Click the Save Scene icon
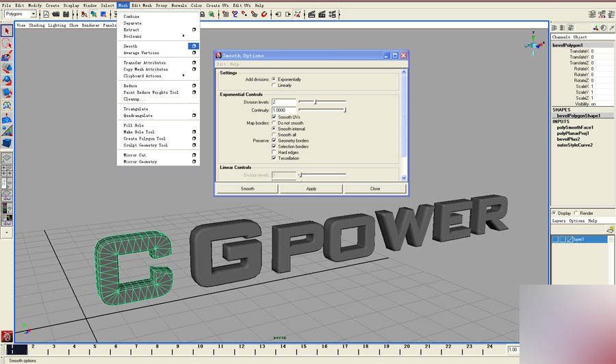The width and height of the screenshot is (616, 364). pyautogui.click(x=66, y=14)
